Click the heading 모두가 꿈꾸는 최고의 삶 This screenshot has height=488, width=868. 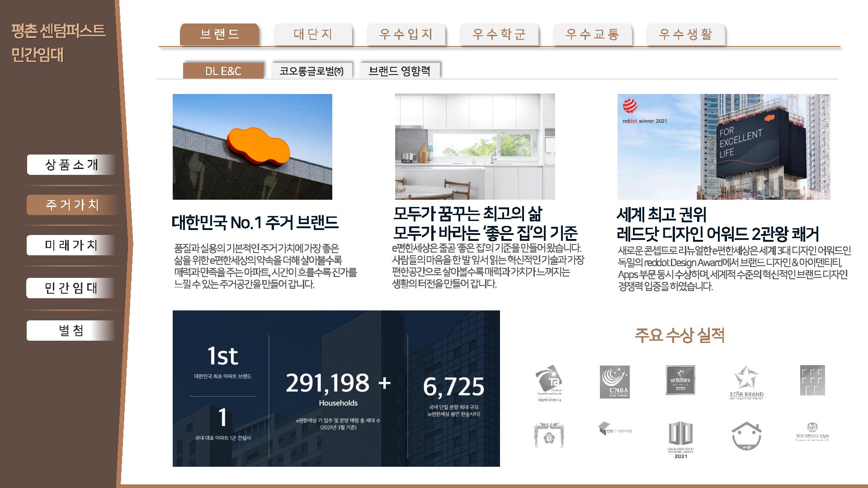tap(467, 214)
